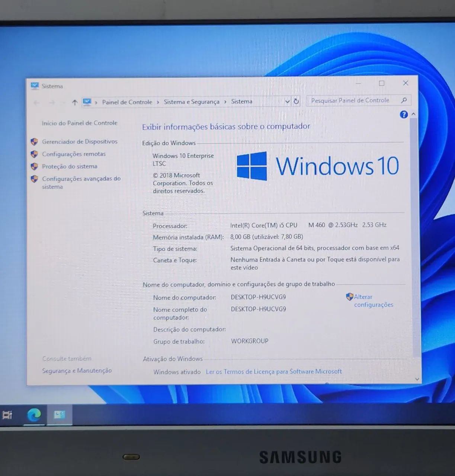Viewport: 455px width, 476px height.
Task: Open Ler os Termos de Licença link
Action: pos(274,372)
